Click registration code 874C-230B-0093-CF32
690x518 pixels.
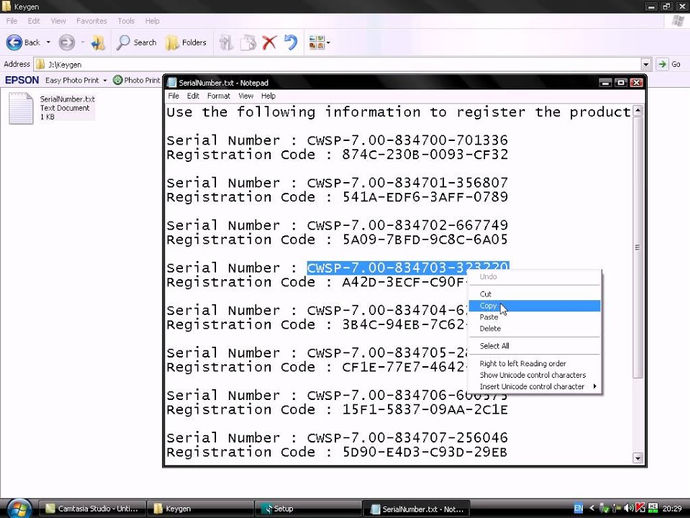pyautogui.click(x=425, y=154)
